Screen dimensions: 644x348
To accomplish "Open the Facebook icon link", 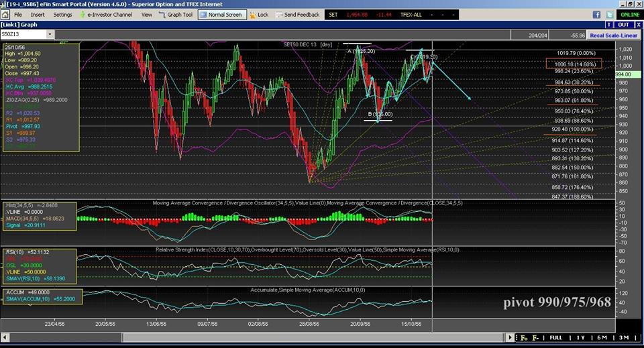I will (x=596, y=14).
